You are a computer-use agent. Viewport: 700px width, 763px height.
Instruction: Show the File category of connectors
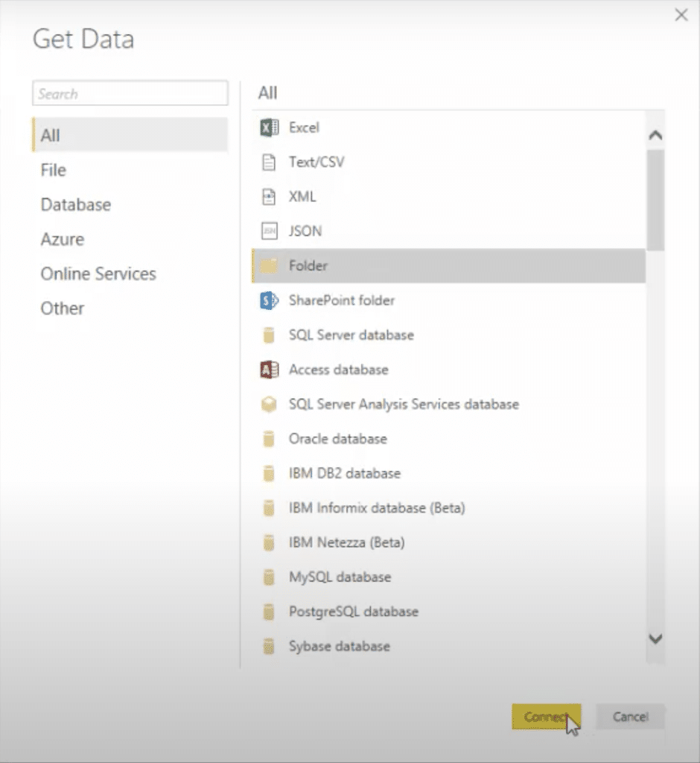point(54,170)
